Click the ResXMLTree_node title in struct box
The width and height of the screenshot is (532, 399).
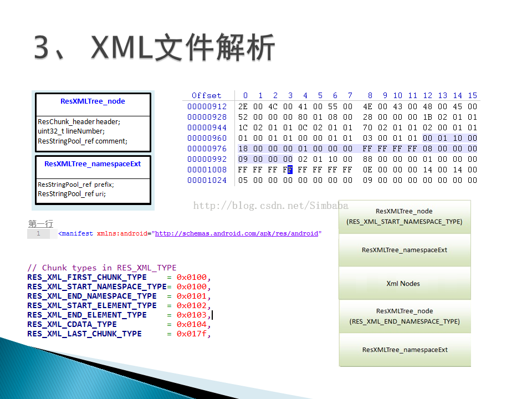click(93, 101)
